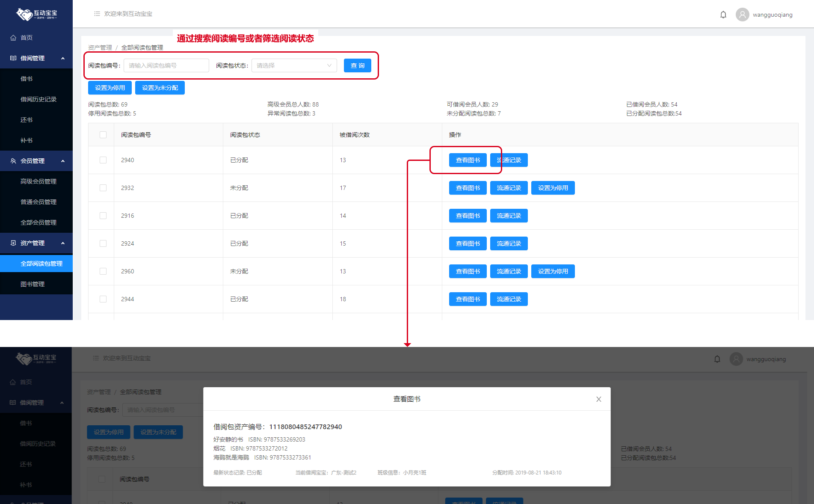Click the dimmed 借阅管理 book icon behind the dialog

click(13, 403)
